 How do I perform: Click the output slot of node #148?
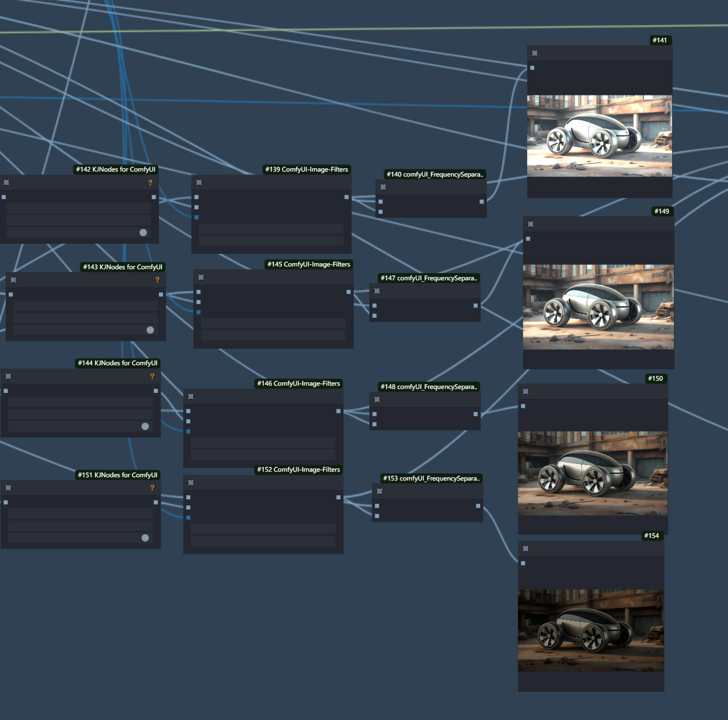[476, 414]
